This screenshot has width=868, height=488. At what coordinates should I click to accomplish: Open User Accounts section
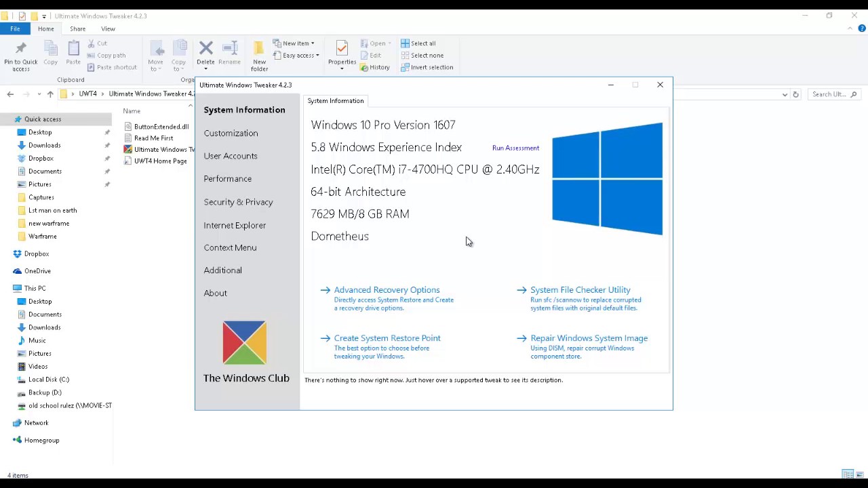point(231,156)
